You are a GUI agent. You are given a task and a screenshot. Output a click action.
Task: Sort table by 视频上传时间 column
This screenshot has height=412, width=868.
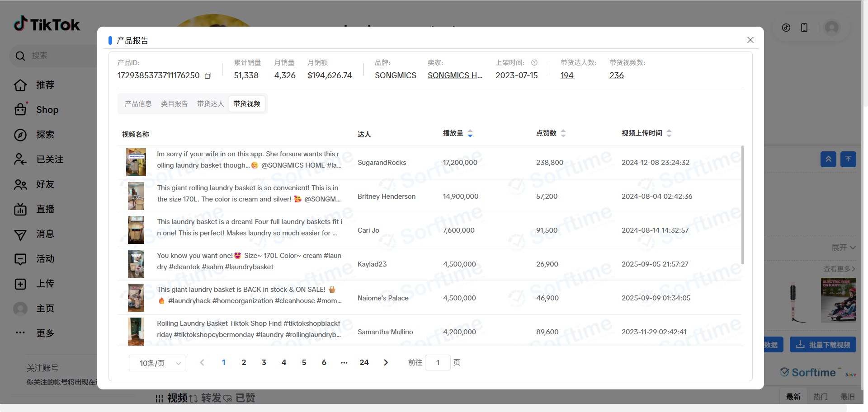[669, 133]
